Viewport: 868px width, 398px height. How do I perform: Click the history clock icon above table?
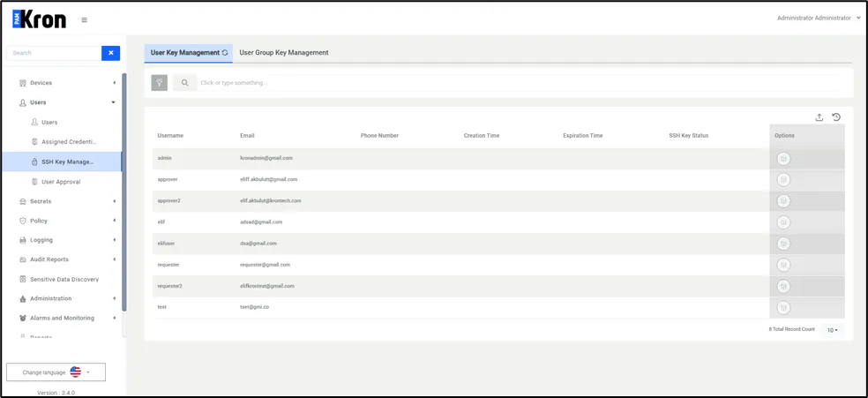(836, 117)
